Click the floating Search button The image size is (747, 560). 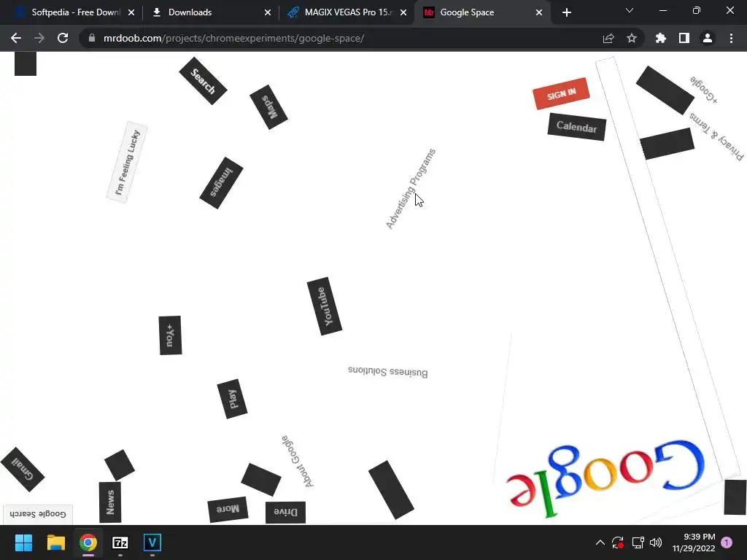tap(203, 81)
